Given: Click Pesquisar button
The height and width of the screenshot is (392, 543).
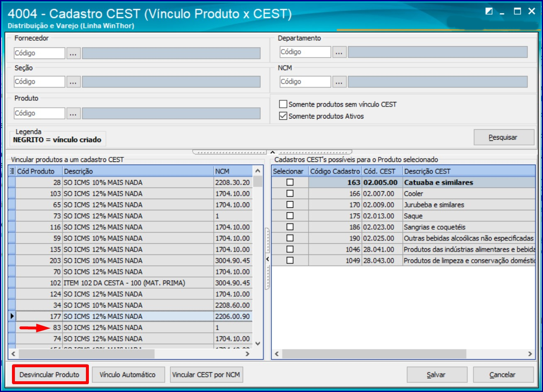Looking at the screenshot, I should click(x=504, y=138).
